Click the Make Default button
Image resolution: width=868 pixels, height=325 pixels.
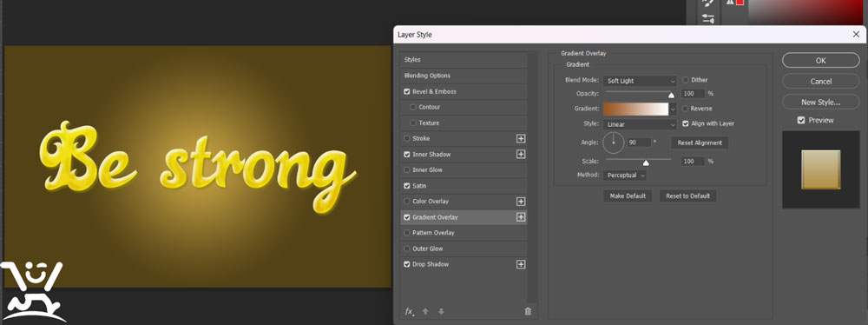point(628,196)
